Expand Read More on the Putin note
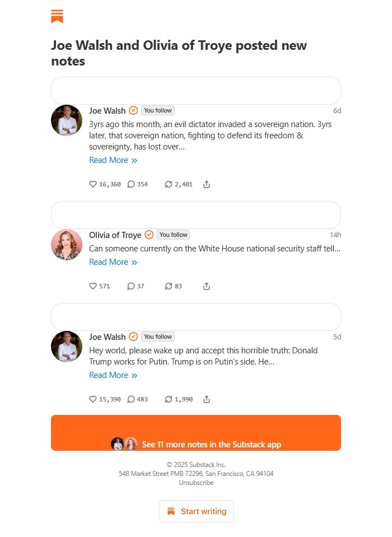This screenshot has width=392, height=537. tap(113, 375)
